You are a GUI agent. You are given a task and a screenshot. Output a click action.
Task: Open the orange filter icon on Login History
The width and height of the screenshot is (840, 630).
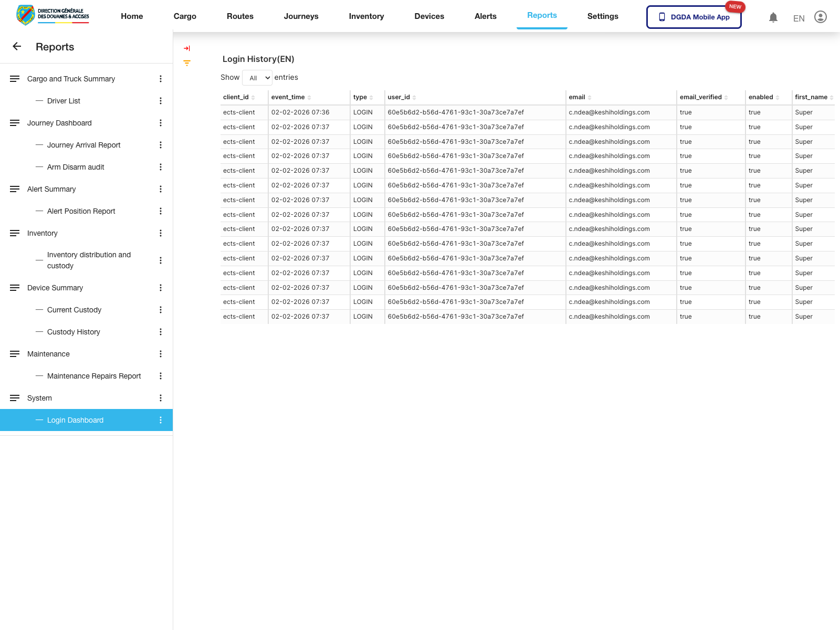[187, 63]
